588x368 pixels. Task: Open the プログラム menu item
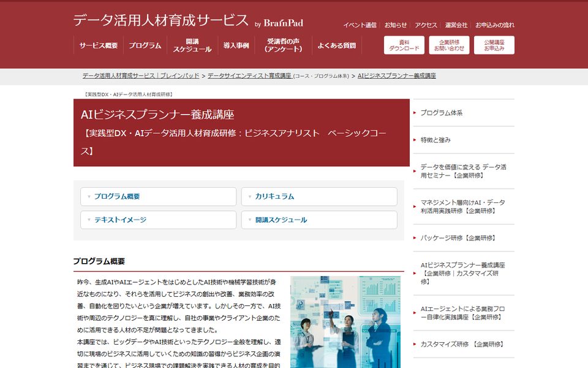point(145,45)
